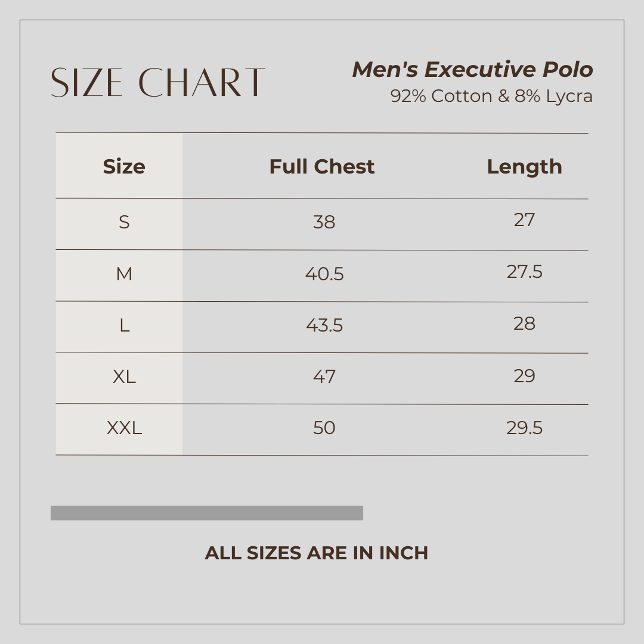Click the Full Chest column header
The width and height of the screenshot is (644, 644).
pos(322,166)
